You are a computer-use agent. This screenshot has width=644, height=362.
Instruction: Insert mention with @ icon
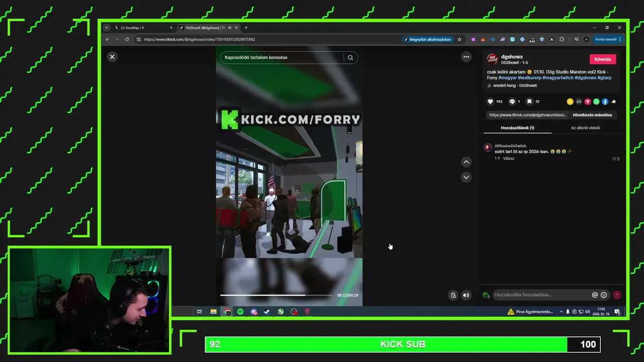pyautogui.click(x=595, y=295)
